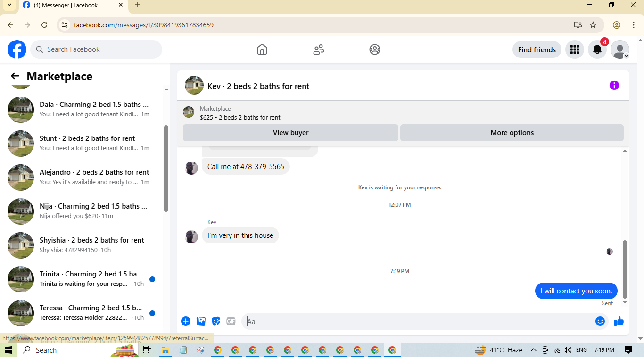The height and width of the screenshot is (357, 644).
Task: Open more actions plus icon
Action: (x=186, y=321)
